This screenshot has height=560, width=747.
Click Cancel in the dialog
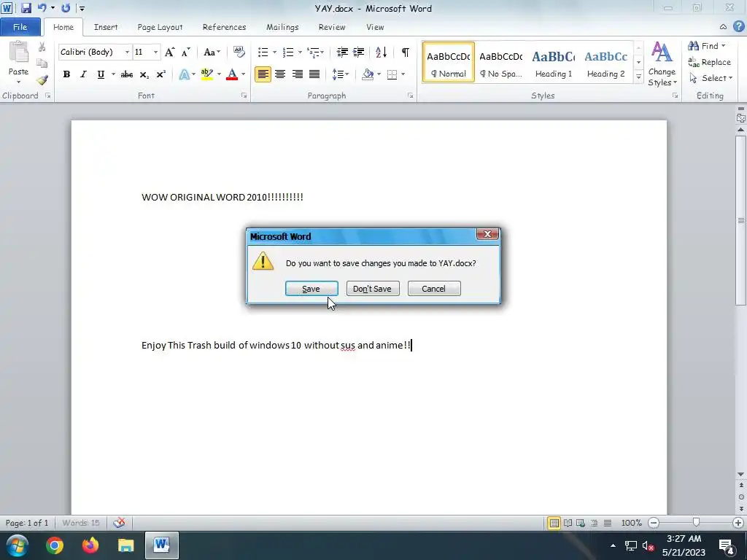pos(434,289)
